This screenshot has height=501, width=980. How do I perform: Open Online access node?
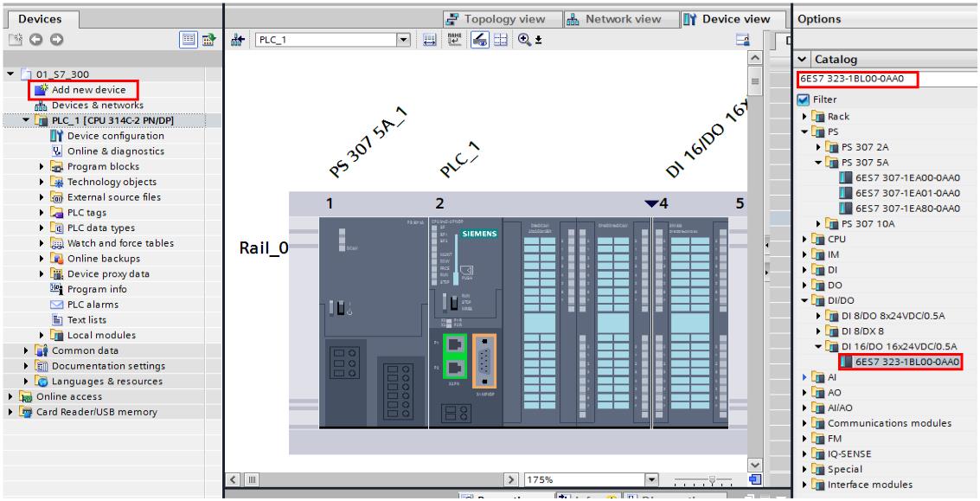68,396
